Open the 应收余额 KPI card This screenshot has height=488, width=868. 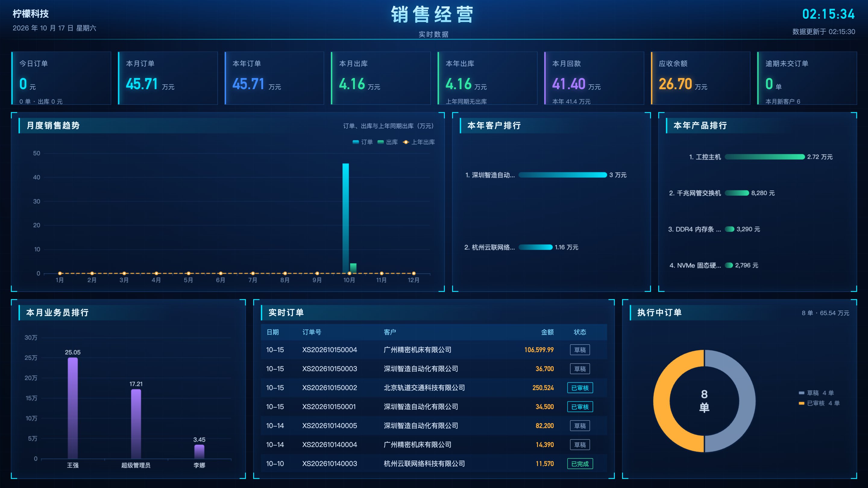coord(700,78)
